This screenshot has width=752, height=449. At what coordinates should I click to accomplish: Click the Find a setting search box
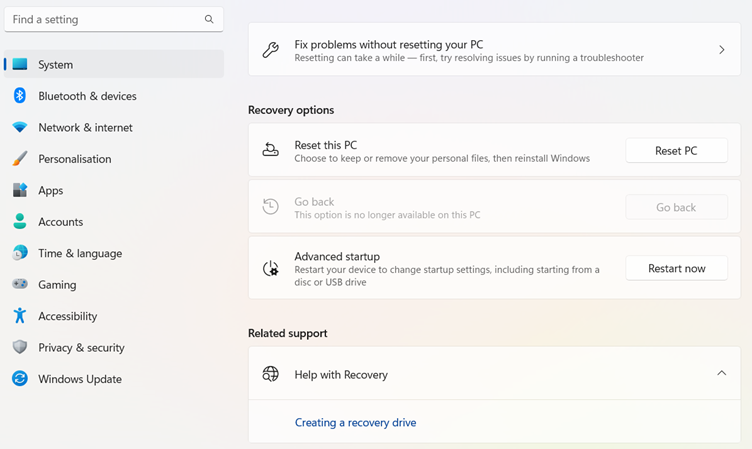114,19
